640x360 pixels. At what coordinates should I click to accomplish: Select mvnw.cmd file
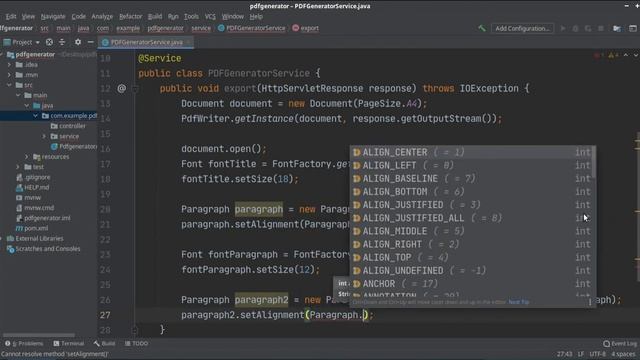pyautogui.click(x=35, y=208)
